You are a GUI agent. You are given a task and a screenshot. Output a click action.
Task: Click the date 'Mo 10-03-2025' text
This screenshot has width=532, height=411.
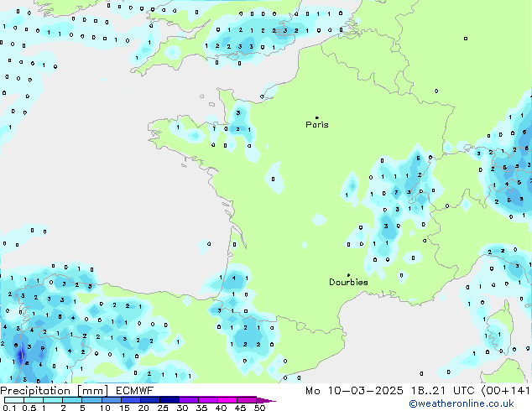tap(354, 391)
